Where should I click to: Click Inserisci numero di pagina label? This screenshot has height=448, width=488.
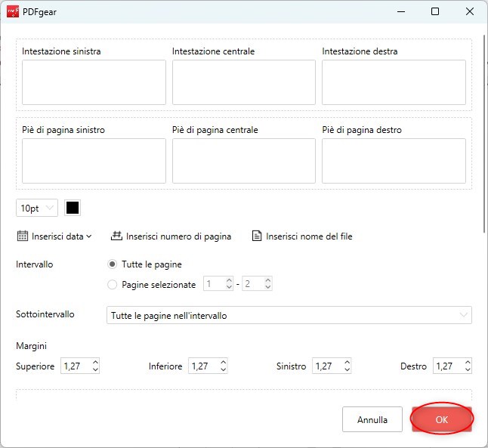(178, 236)
